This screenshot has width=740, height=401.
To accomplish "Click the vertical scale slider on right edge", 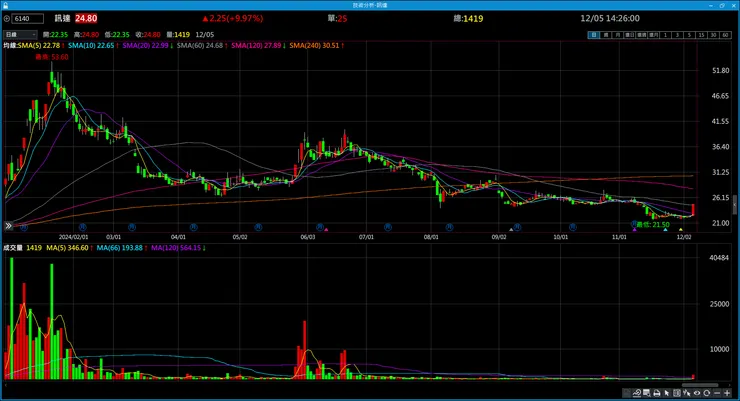I will [734, 206].
